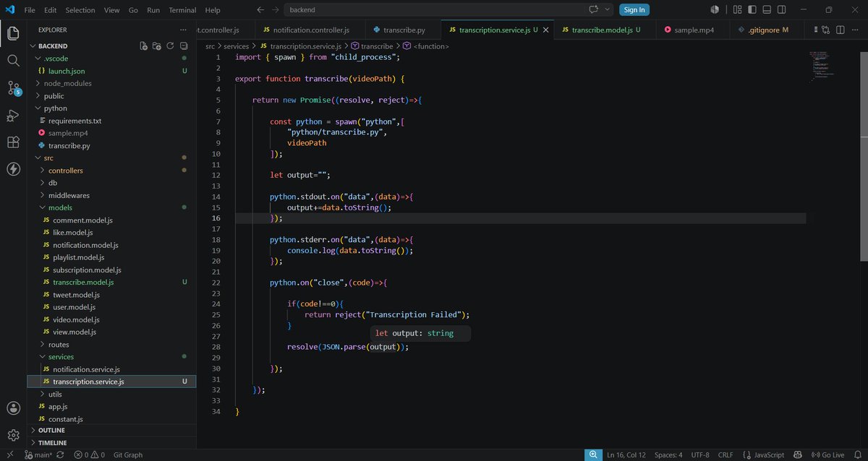Open the Extensions view
The width and height of the screenshot is (868, 461).
tap(13, 142)
